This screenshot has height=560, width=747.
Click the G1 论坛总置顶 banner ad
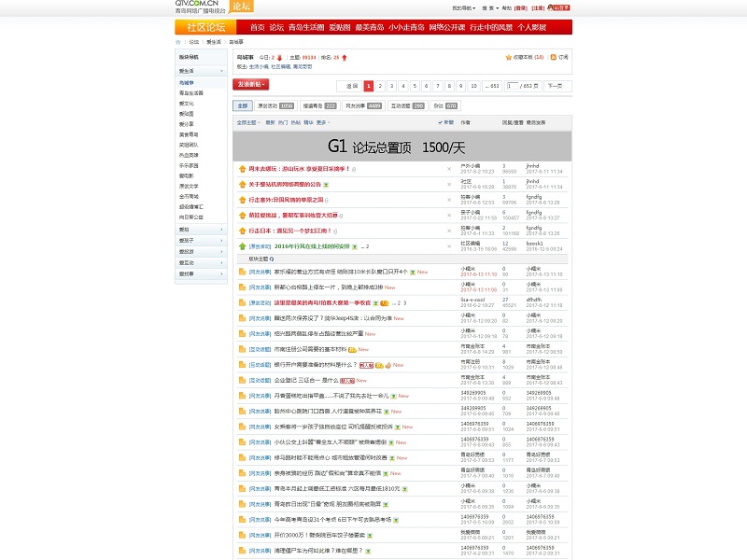click(x=402, y=147)
